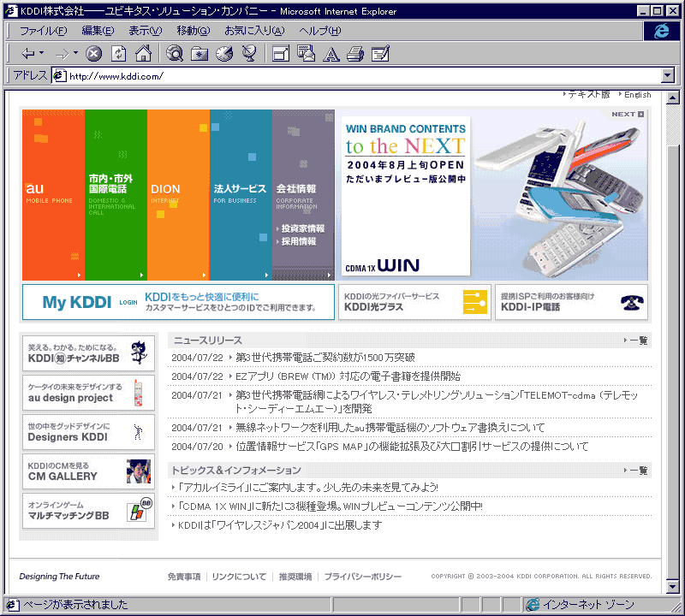Screen dimensions: 685x616
Task: Open the GPS MAP 機能拡張 news item
Action: tap(412, 447)
